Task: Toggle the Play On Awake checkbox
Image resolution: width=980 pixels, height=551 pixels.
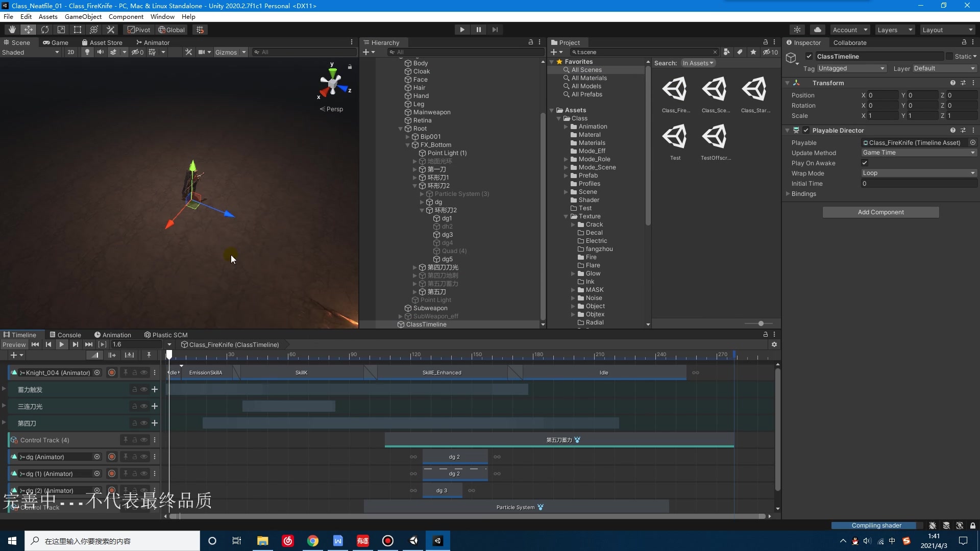Action: (x=865, y=163)
